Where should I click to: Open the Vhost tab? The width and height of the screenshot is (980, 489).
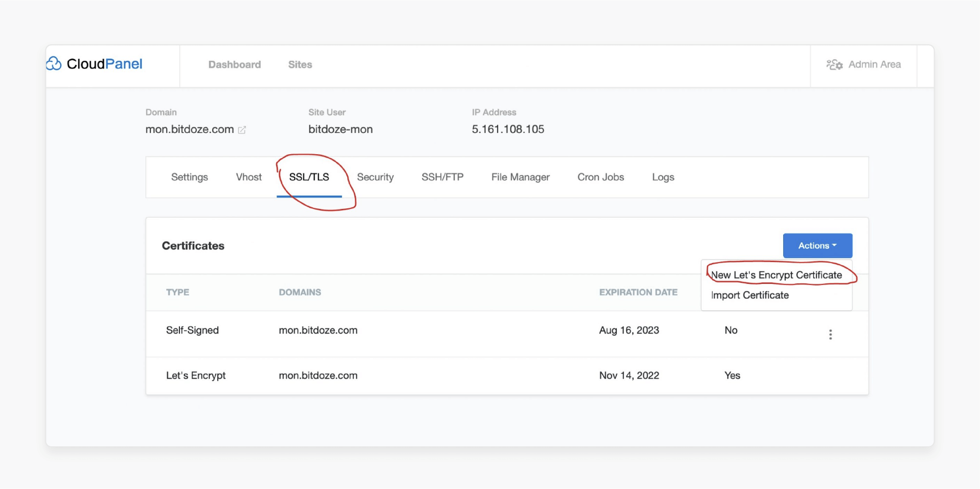(249, 177)
